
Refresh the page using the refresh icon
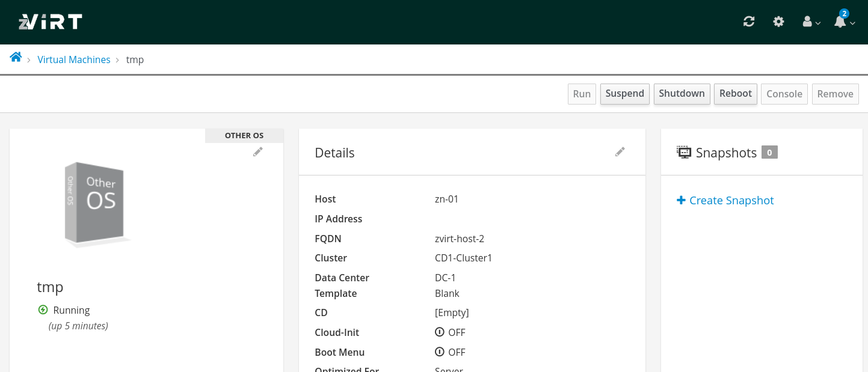click(x=749, y=22)
